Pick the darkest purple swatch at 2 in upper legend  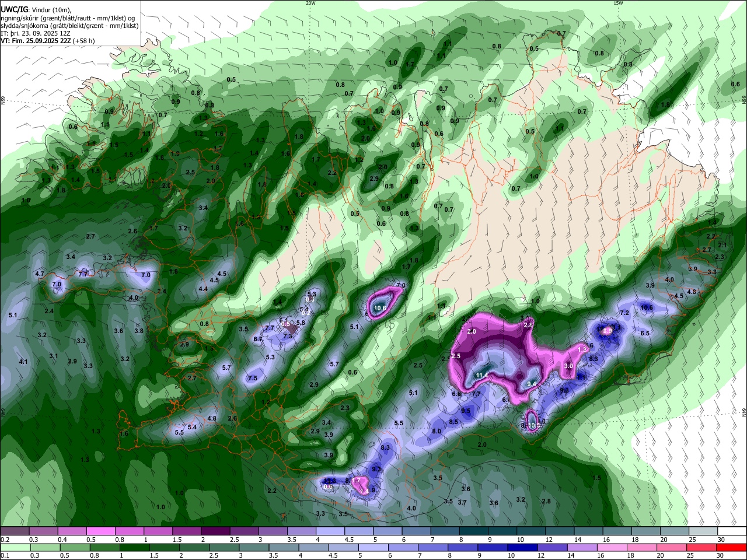coord(215,531)
